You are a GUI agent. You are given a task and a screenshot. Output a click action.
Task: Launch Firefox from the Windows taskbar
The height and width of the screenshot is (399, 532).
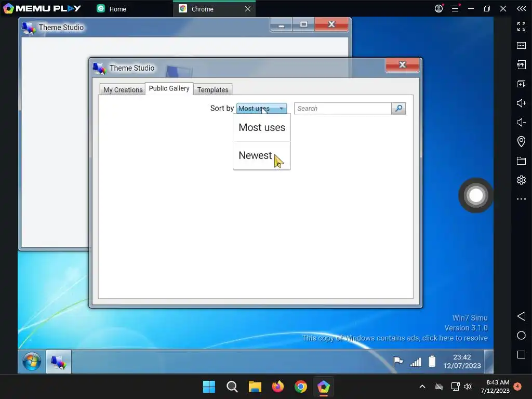(x=278, y=387)
